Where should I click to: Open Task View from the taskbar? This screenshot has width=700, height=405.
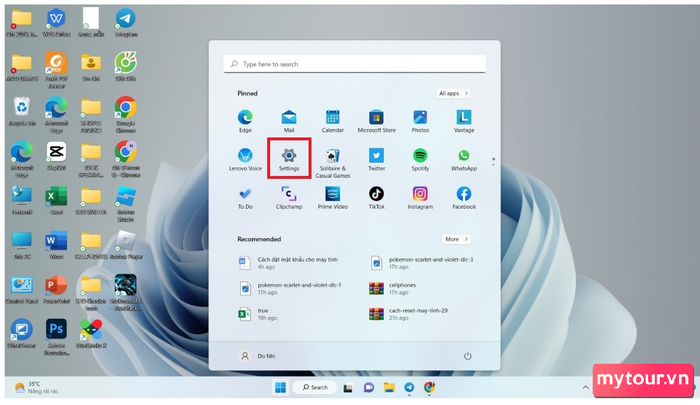pyautogui.click(x=348, y=388)
